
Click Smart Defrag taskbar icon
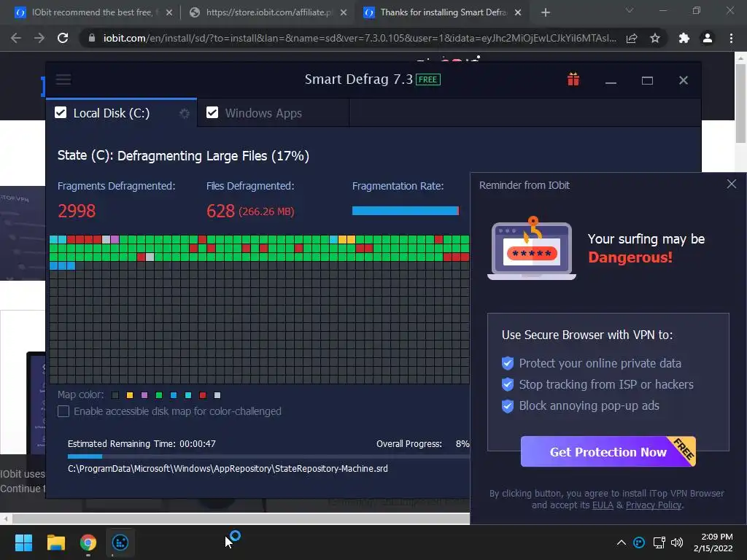coord(120,542)
